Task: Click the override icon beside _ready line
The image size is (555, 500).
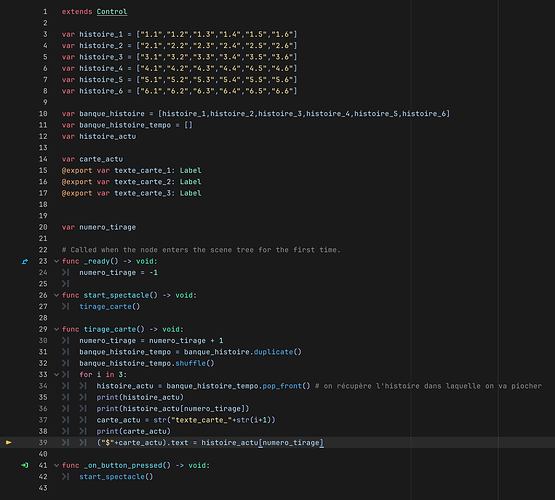Action: (x=25, y=262)
